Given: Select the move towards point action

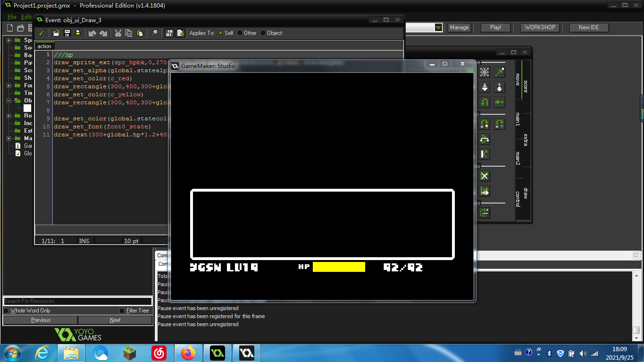Looking at the screenshot, I should (x=500, y=72).
